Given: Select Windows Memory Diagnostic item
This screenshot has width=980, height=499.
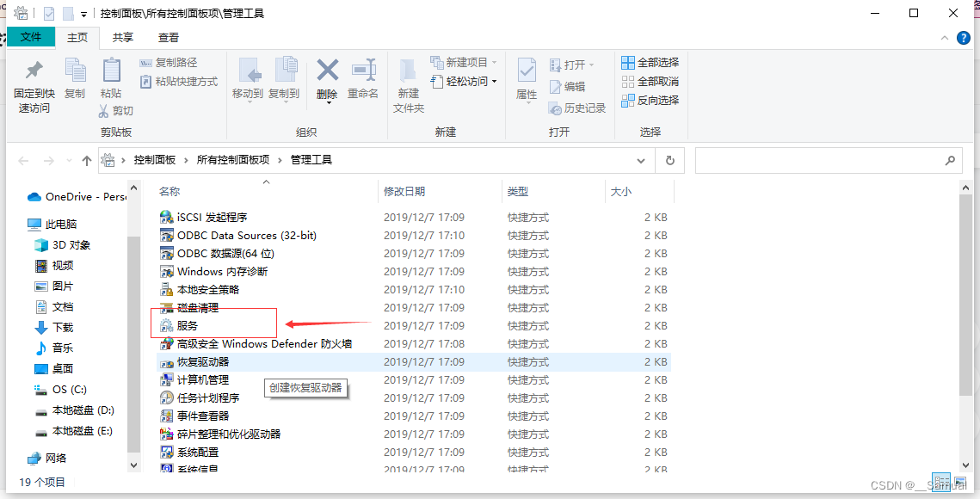Looking at the screenshot, I should [414, 271].
